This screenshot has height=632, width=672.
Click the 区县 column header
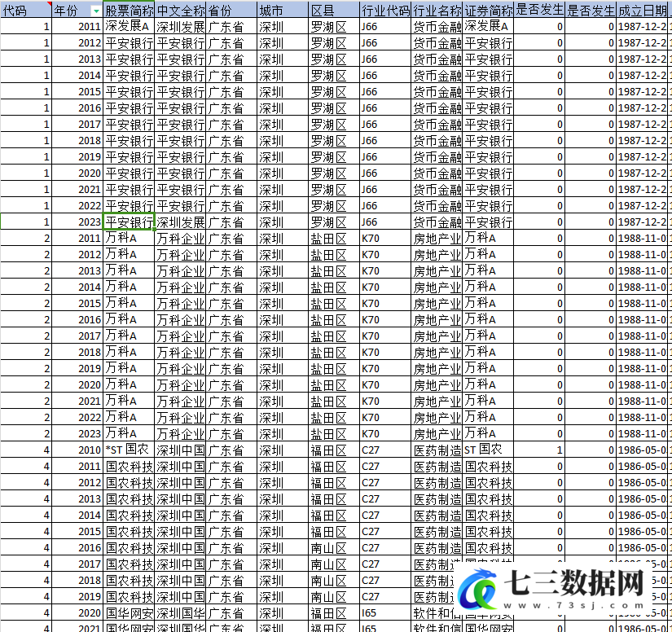[334, 11]
